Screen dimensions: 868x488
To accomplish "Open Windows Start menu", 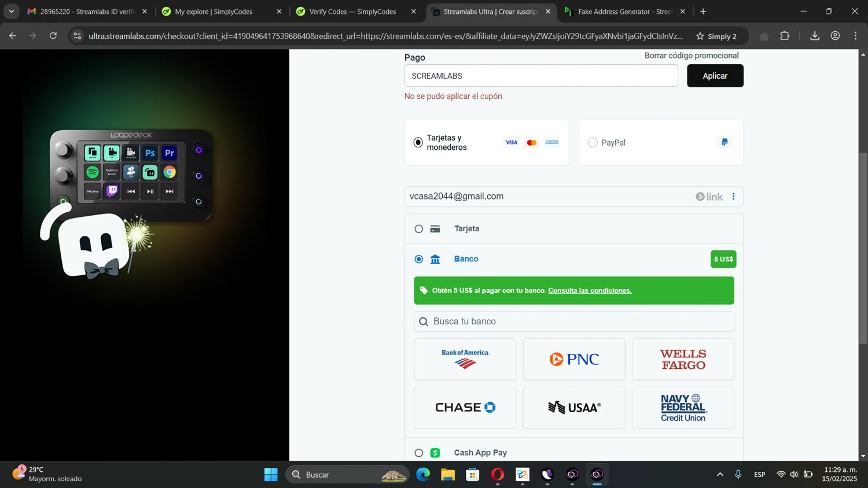I will click(x=271, y=475).
